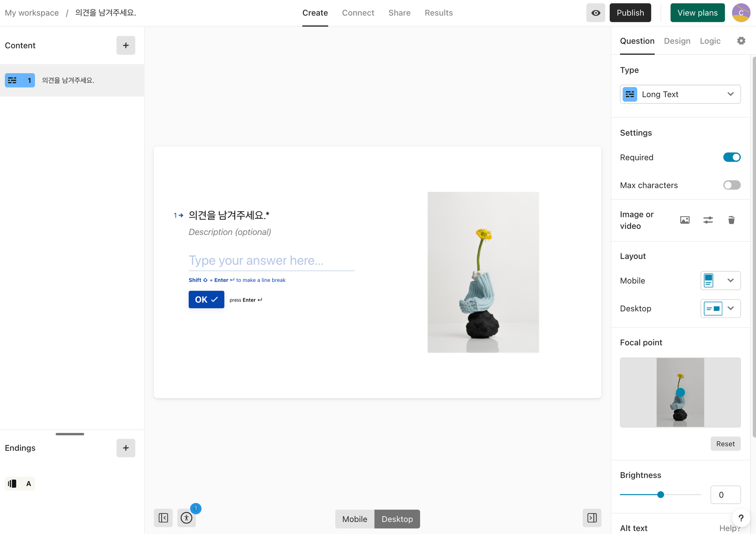Switch to the Results tab
The width and height of the screenshot is (756, 534).
pyautogui.click(x=438, y=13)
